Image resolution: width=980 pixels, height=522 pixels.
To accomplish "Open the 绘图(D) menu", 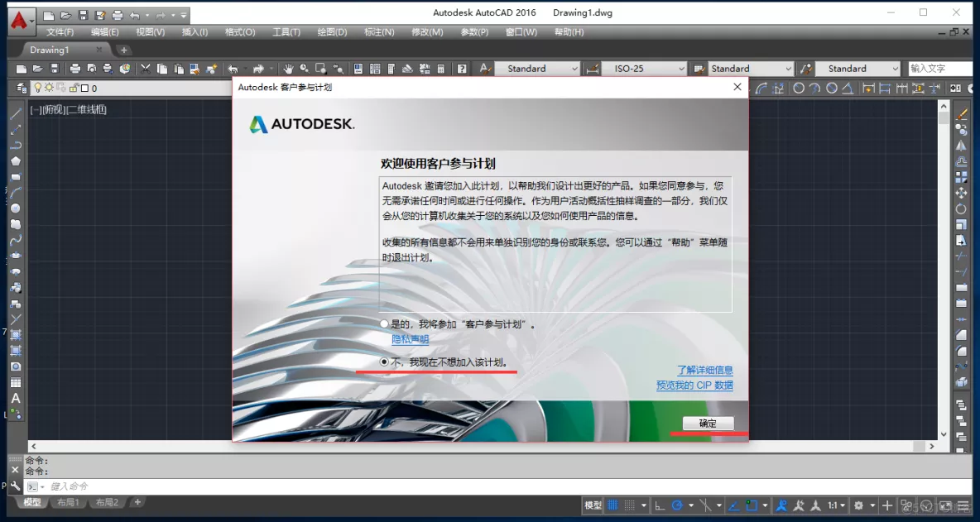I will (332, 31).
